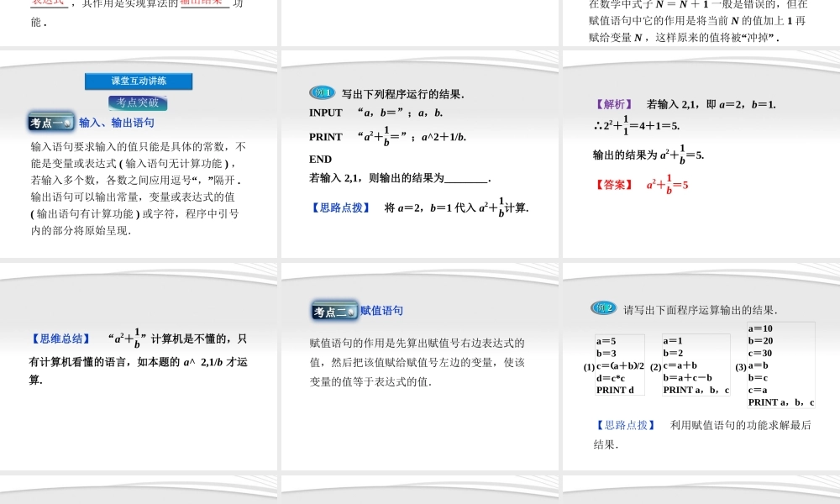Viewport: 840px width, 504px height.
Task: Click program box (3) starting with a=10
Action: [x=781, y=365]
